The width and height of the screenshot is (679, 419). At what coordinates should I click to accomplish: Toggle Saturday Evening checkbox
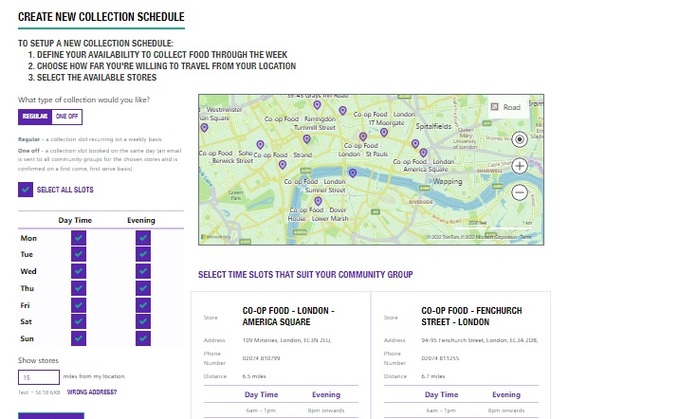(143, 321)
